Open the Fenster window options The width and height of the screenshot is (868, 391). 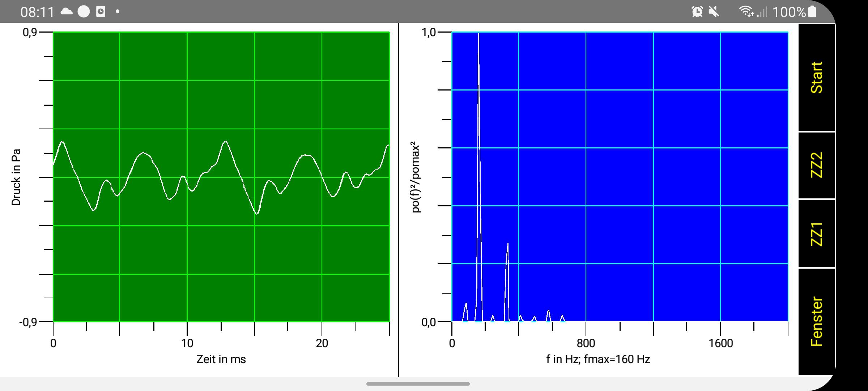click(816, 321)
